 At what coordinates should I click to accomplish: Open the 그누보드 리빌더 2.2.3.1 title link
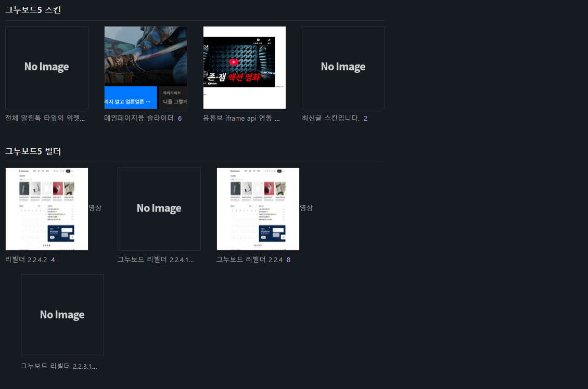click(x=59, y=366)
